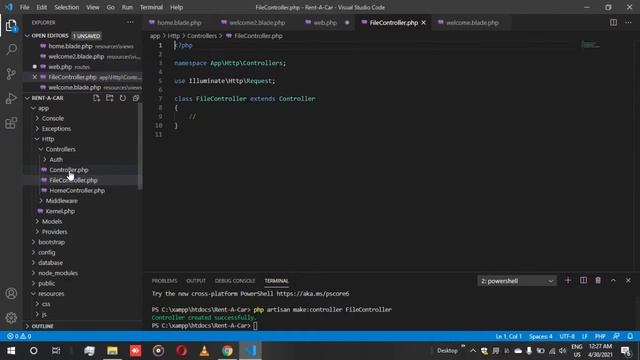Expand the Exceptions folder

coord(37,129)
